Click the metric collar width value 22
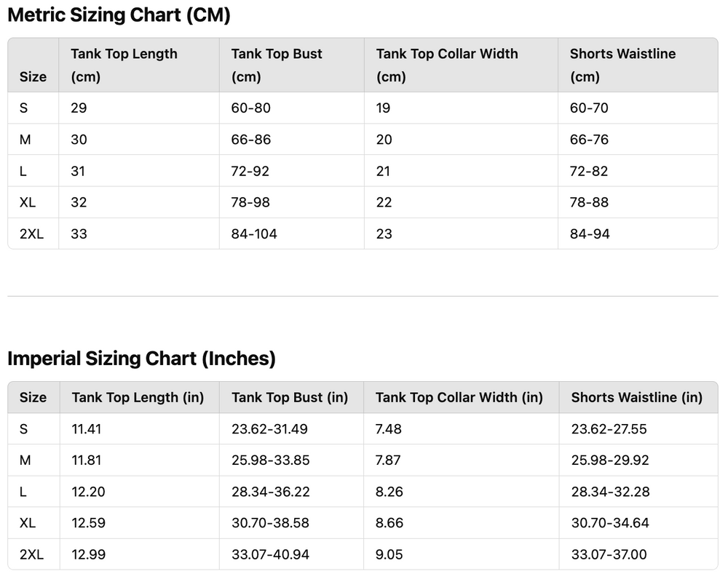Viewport: 728px width, 579px height. (384, 202)
